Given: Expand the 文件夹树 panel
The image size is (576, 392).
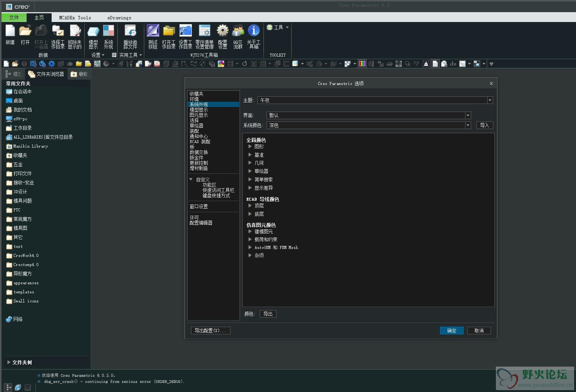Looking at the screenshot, I should pyautogui.click(x=9, y=362).
